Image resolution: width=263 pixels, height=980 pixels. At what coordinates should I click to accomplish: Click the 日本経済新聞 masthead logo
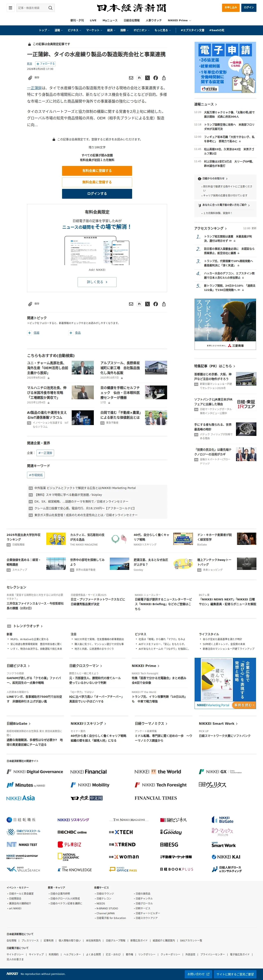pyautogui.click(x=132, y=8)
